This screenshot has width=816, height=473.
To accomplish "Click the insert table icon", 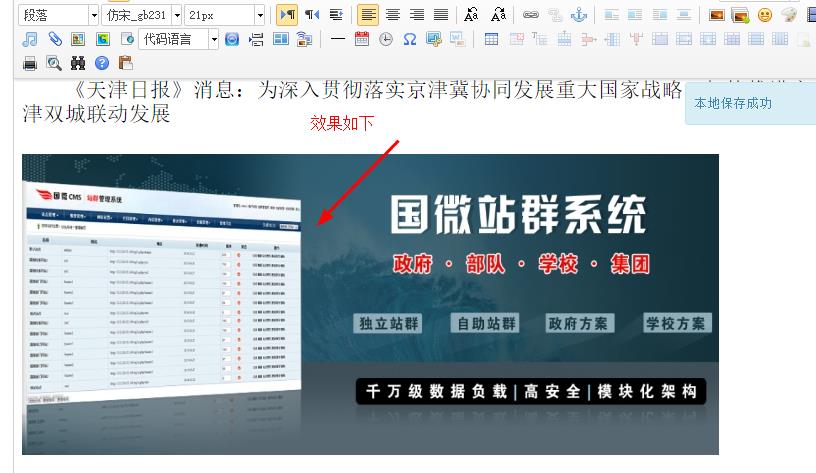I will [x=491, y=40].
